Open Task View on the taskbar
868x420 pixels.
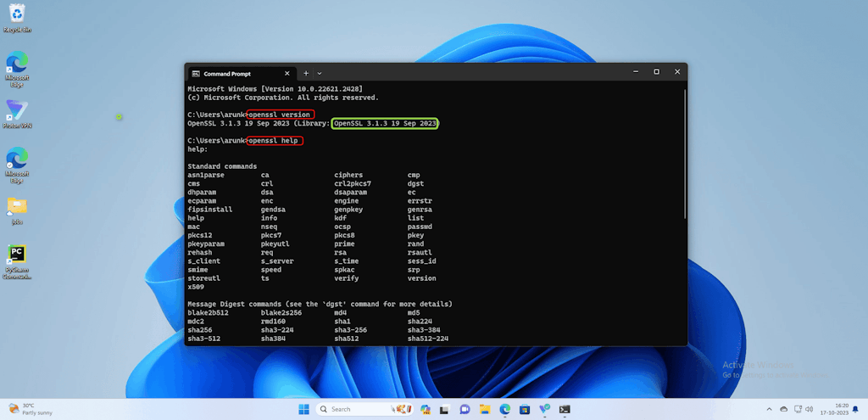point(444,410)
